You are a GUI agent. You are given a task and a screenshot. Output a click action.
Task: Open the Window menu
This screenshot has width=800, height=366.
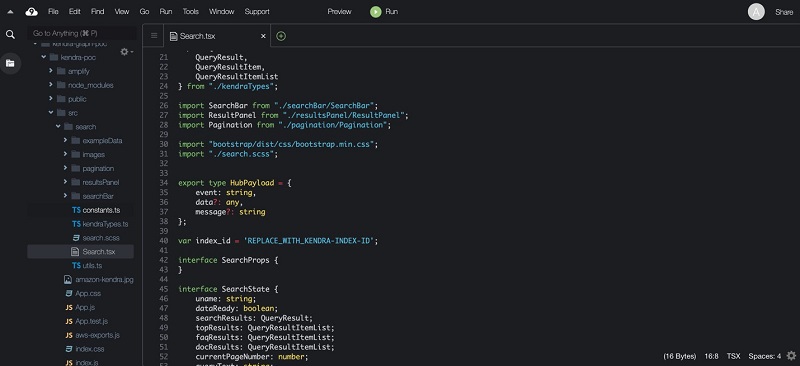click(x=221, y=12)
